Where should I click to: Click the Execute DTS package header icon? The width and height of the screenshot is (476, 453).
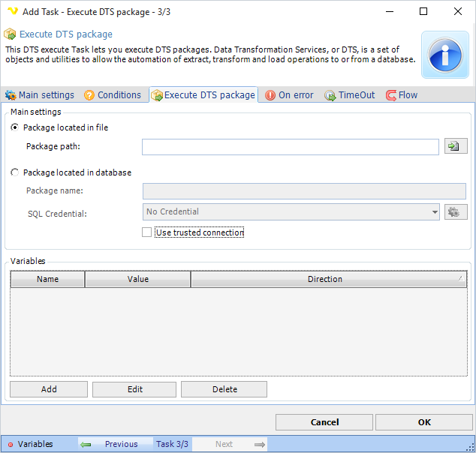pyautogui.click(x=10, y=34)
